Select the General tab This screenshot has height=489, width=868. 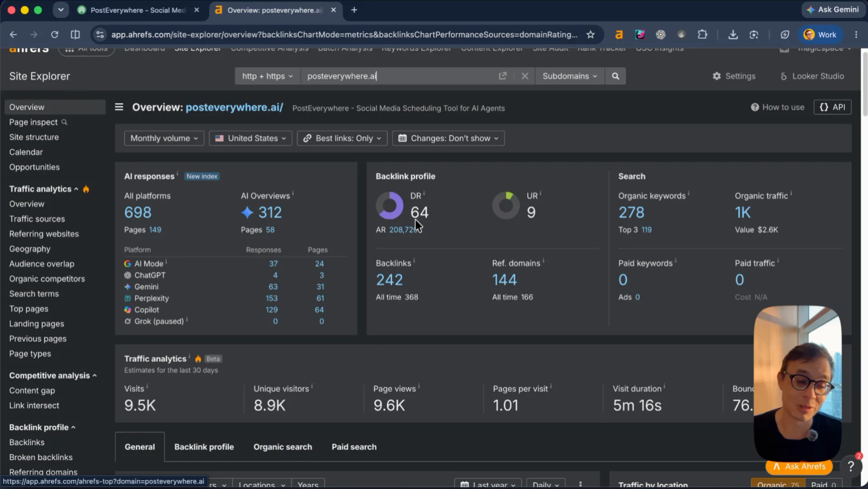pos(140,447)
